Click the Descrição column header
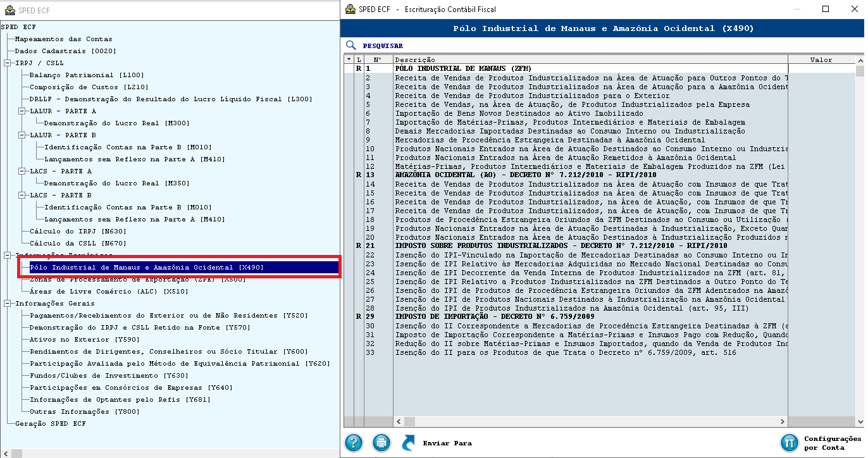The height and width of the screenshot is (458, 868). (590, 59)
